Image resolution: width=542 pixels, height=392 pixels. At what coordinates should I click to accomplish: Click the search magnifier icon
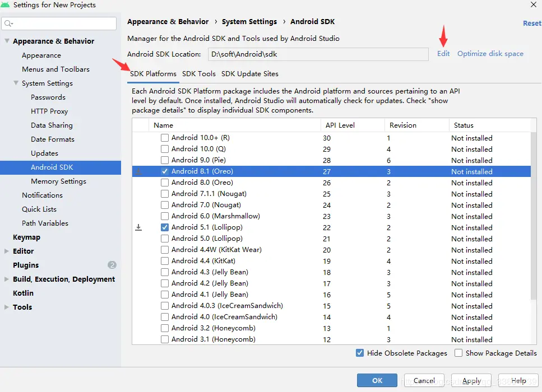8,24
